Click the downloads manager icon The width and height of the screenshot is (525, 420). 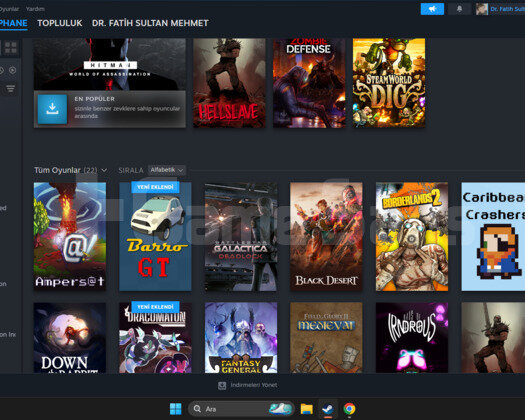tap(222, 386)
